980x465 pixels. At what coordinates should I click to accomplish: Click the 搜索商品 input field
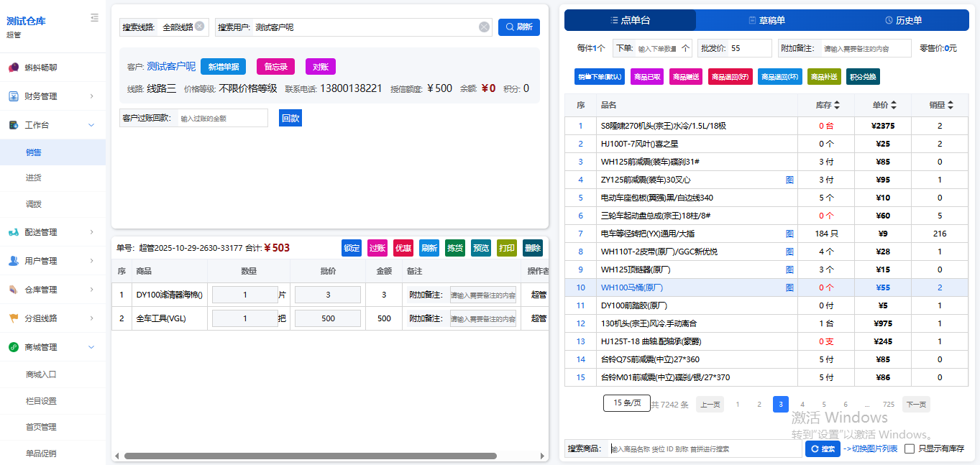(705, 449)
